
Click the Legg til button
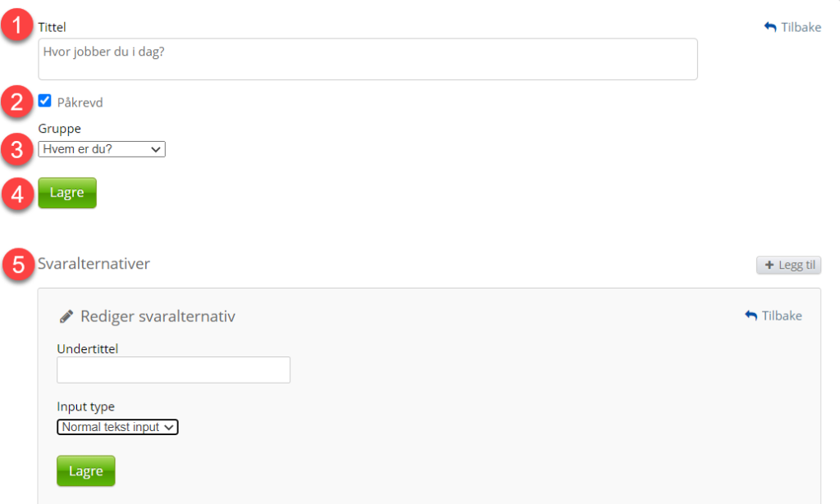coord(788,265)
